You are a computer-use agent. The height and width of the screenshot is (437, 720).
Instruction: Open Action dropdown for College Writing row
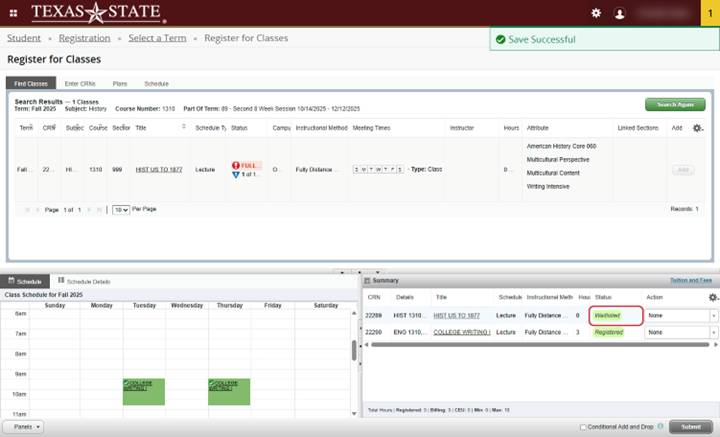click(681, 332)
